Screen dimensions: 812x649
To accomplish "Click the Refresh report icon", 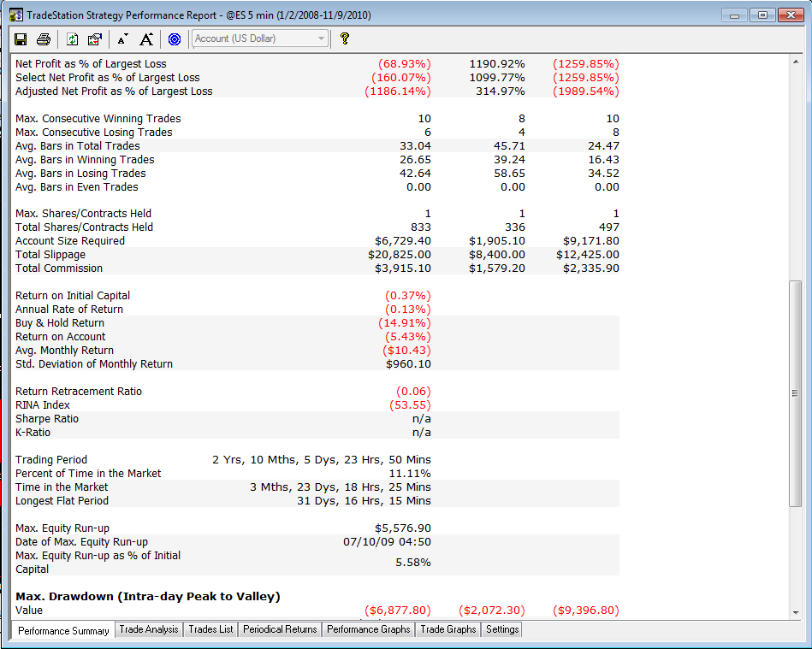I will [x=73, y=38].
